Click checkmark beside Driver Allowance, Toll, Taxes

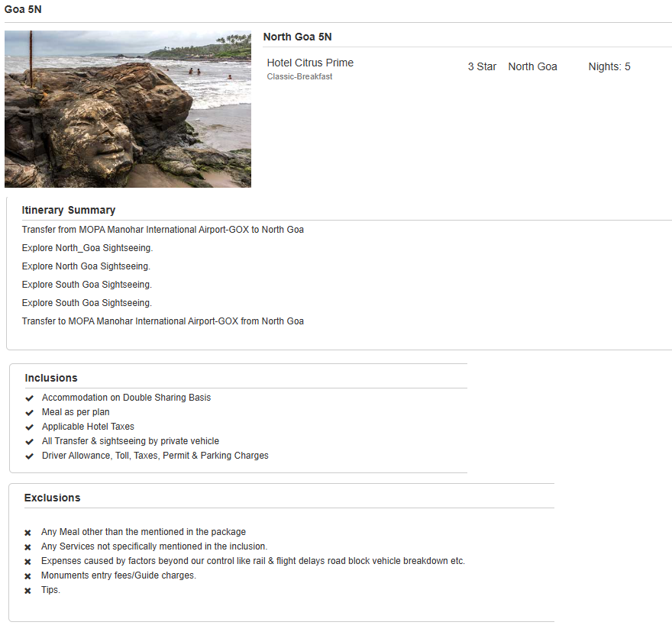29,456
